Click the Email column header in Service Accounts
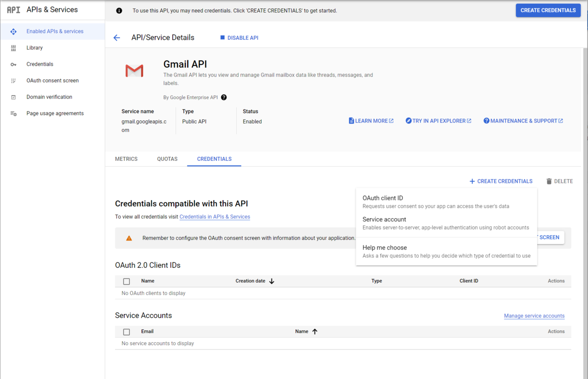The height and width of the screenshot is (379, 588). pyautogui.click(x=147, y=332)
